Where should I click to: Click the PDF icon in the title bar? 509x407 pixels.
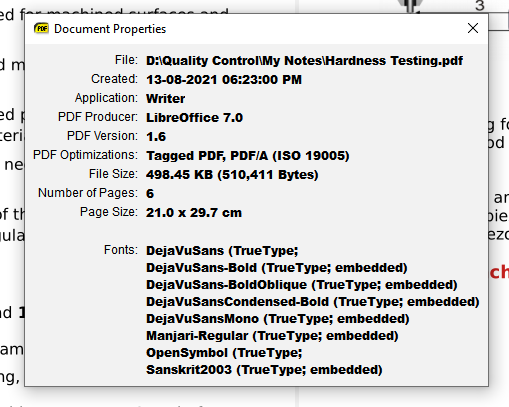(x=41, y=28)
